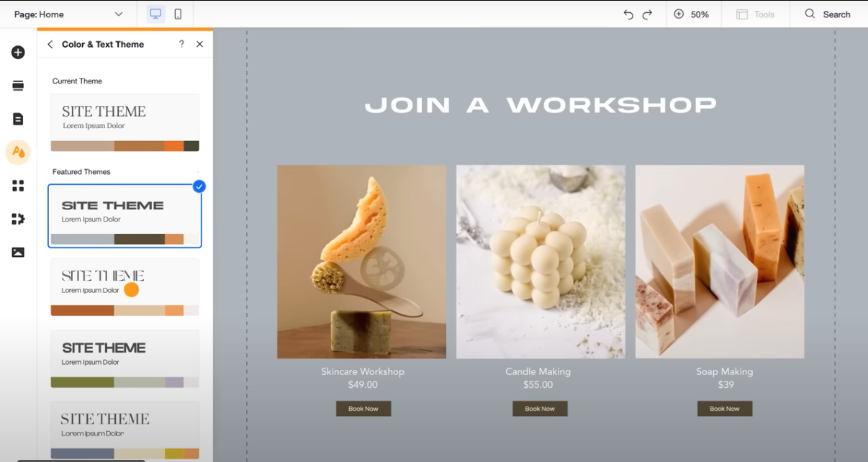The height and width of the screenshot is (462, 868).
Task: Open the Add Section panel
Action: click(x=18, y=85)
